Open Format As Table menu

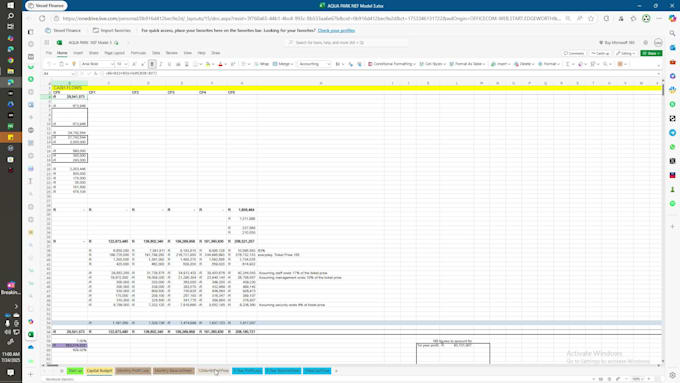[468, 64]
